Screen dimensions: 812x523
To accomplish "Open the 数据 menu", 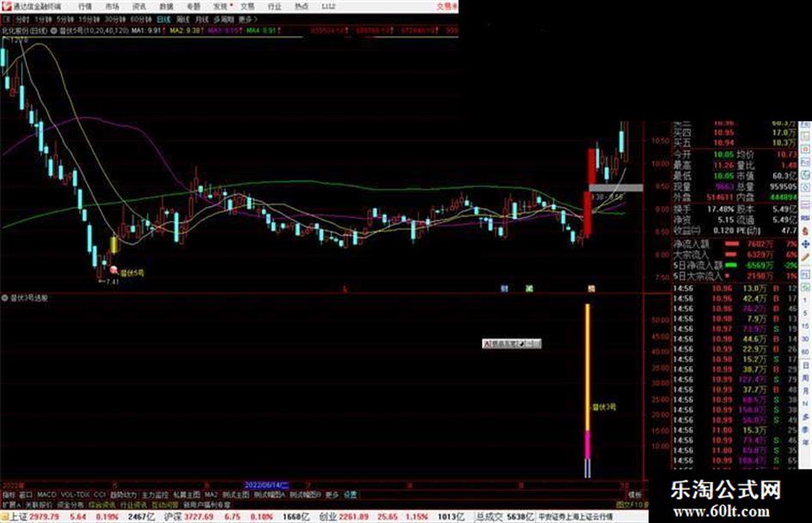I will 166,6.
